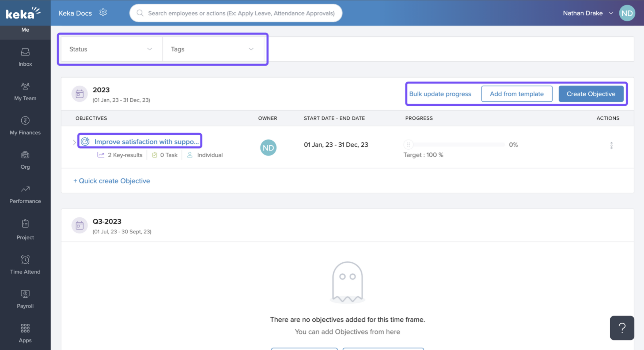This screenshot has width=644, height=350.
Task: Click Quick create Objective link
Action: (x=112, y=181)
